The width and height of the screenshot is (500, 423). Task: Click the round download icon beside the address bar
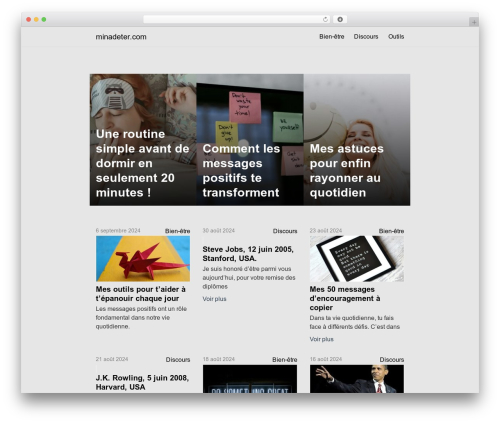340,20
